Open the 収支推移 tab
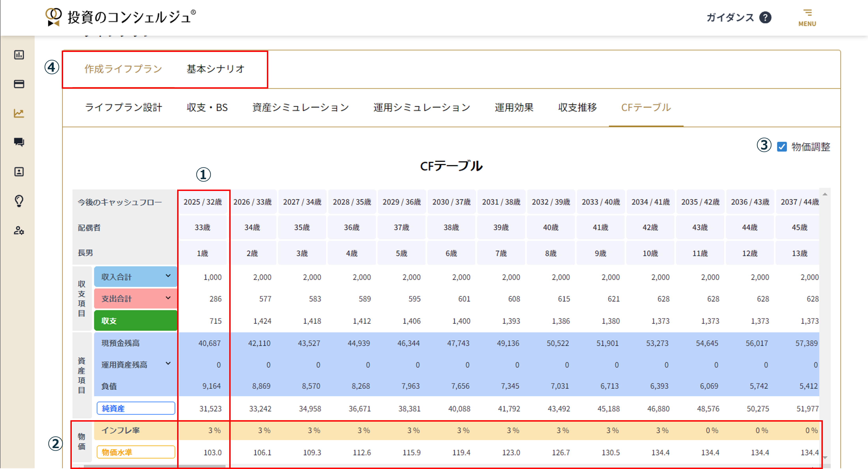868x469 pixels. pyautogui.click(x=578, y=107)
